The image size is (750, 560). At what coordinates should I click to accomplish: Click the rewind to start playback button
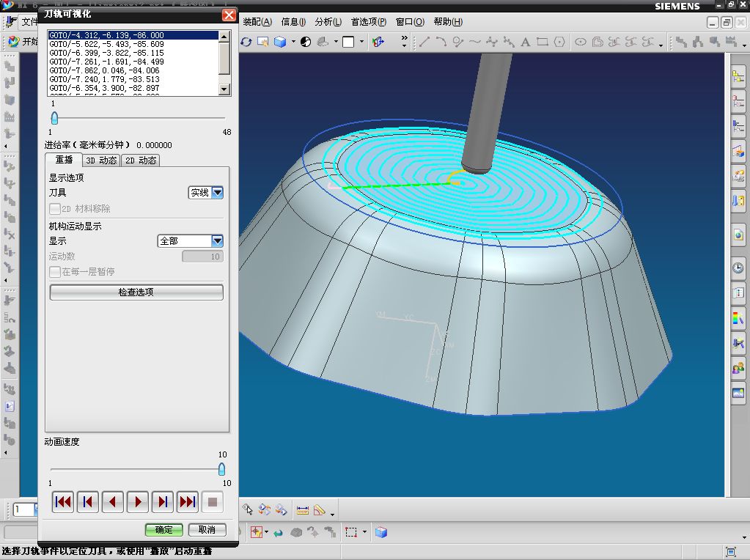coord(62,501)
